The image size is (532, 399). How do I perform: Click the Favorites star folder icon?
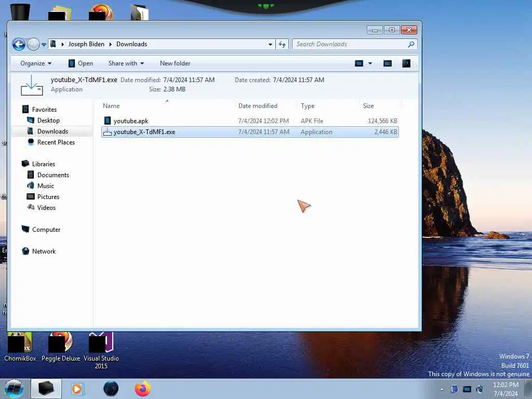pos(25,109)
